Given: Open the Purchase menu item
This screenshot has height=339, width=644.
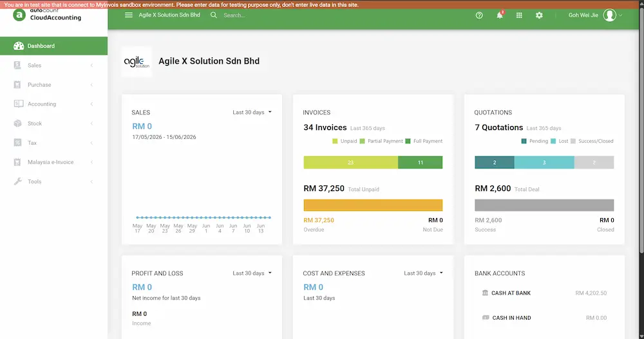Looking at the screenshot, I should (x=54, y=84).
